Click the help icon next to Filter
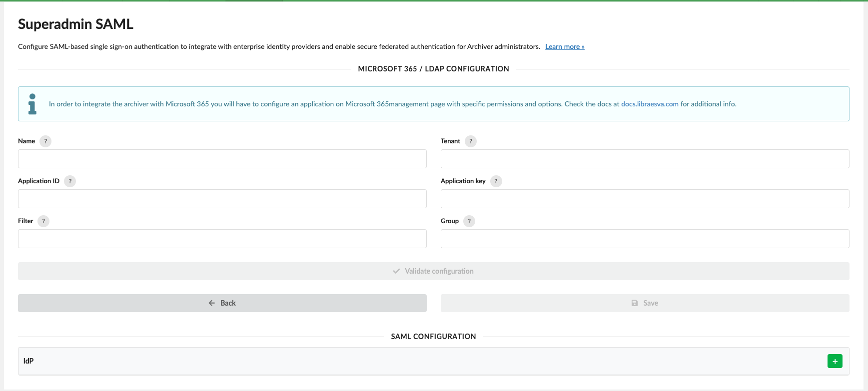The height and width of the screenshot is (391, 868). click(43, 221)
